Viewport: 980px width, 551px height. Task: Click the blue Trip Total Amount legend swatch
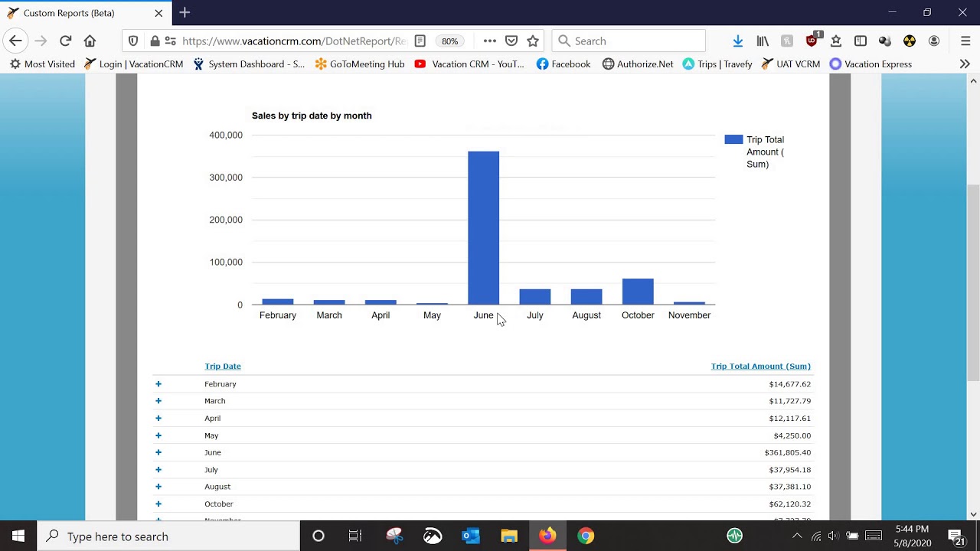point(733,139)
